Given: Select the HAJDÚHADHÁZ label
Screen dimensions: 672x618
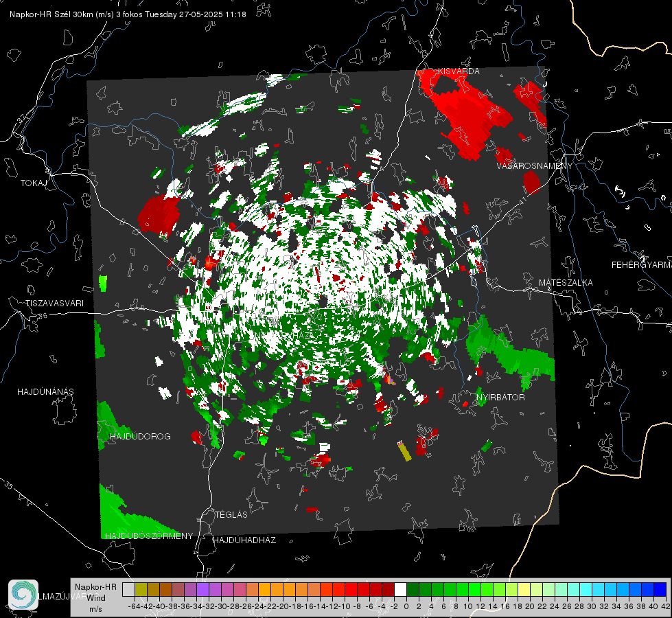Looking at the screenshot, I should [x=244, y=540].
